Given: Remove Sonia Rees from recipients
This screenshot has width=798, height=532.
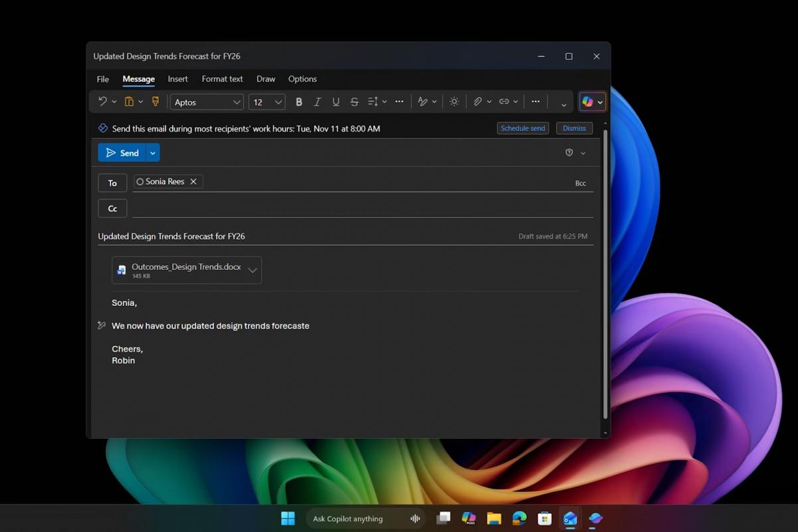Looking at the screenshot, I should tap(193, 181).
